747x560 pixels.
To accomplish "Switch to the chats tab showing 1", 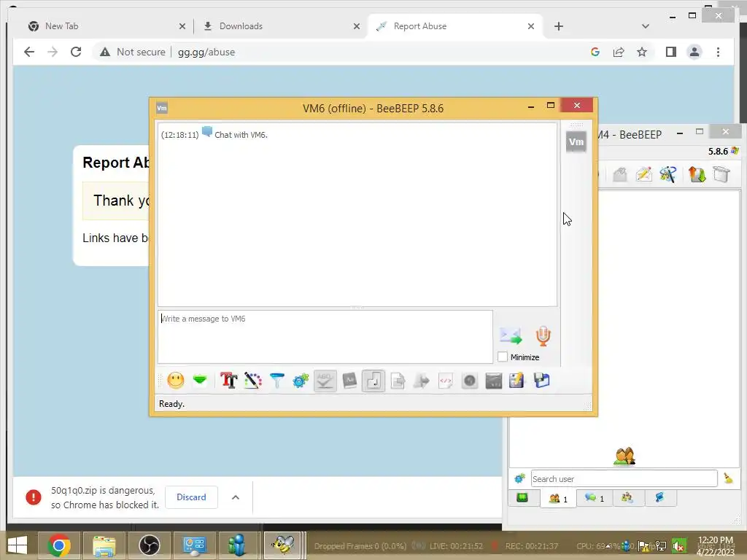I will [595, 498].
